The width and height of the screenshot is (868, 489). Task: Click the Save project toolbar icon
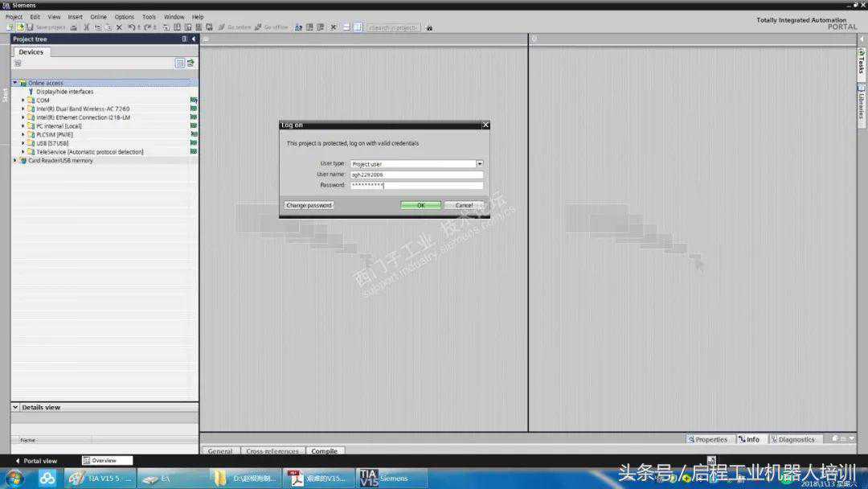pyautogui.click(x=31, y=27)
